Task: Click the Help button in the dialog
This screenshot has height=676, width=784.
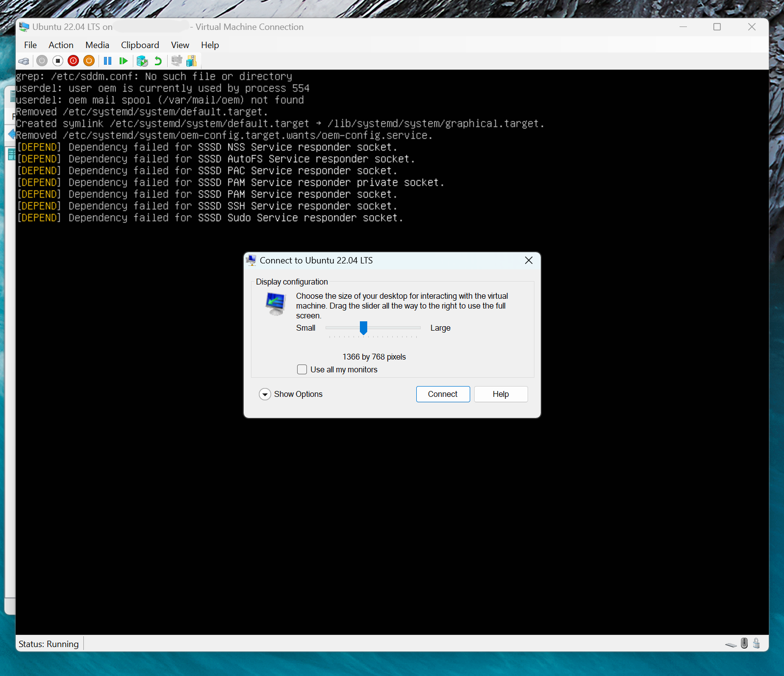Action: [501, 394]
